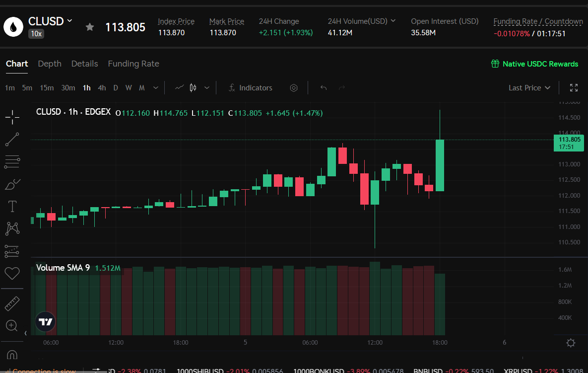The width and height of the screenshot is (588, 373).
Task: Select the 30m timeframe
Action: pyautogui.click(x=68, y=88)
